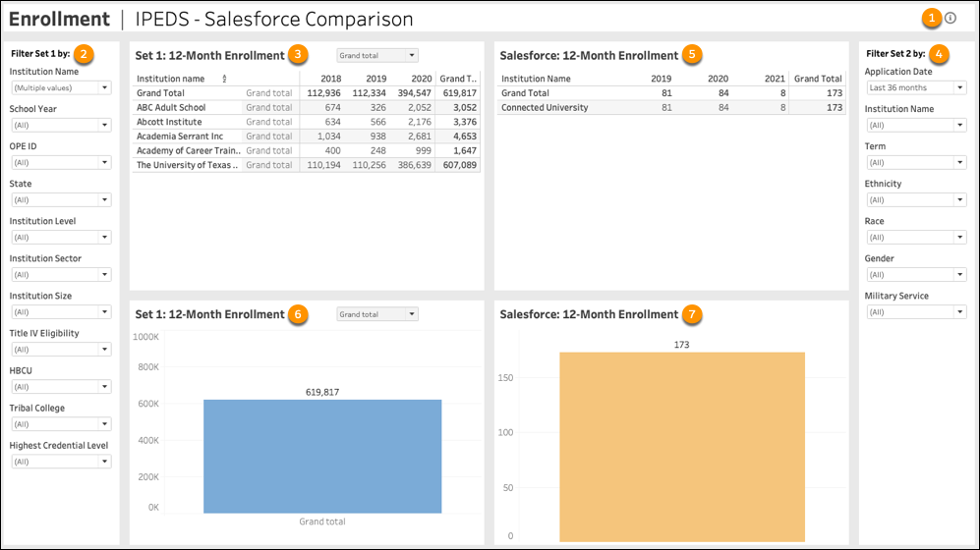Open the Title IV Eligibility dropdown
This screenshot has width=980, height=550.
(x=61, y=350)
